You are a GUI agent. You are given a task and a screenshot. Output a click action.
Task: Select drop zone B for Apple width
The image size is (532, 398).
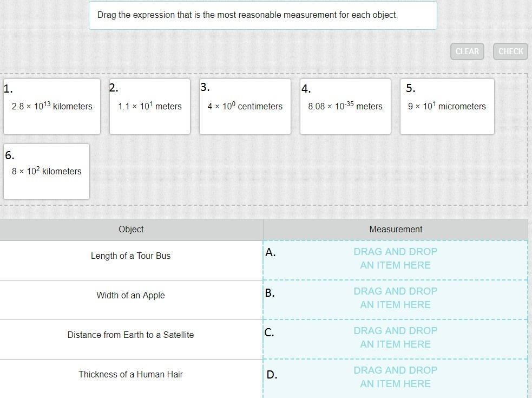[x=395, y=298]
